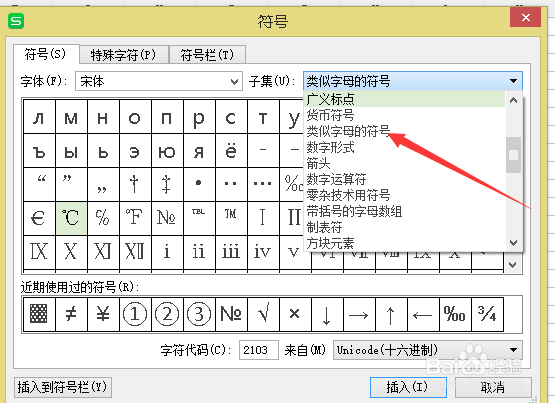Click subset list scroll down arrow
Viewport: 555px width, 403px height.
click(x=514, y=243)
